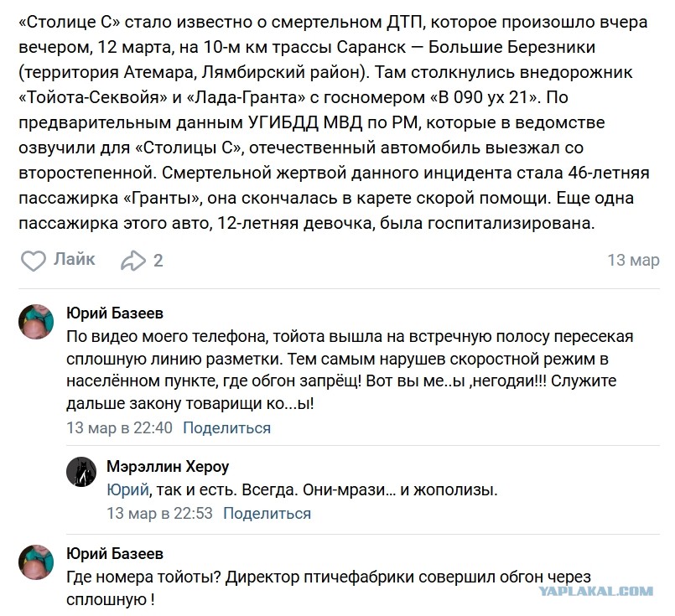Click Поделиться under the reply comment
Viewport: 675px width, 616px height.
pos(267,514)
